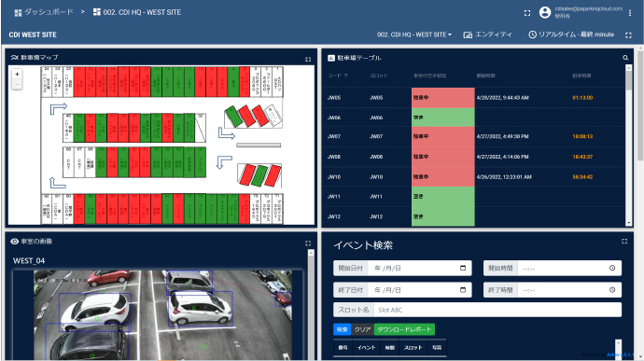Click the green ダウンロードレポート button
Image resolution: width=644 pixels, height=361 pixels.
pos(404,329)
